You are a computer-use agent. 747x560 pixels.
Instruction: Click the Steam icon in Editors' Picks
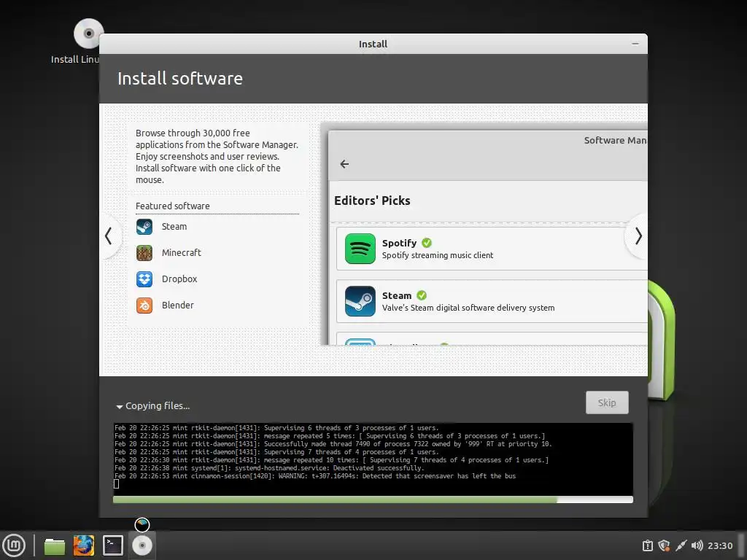click(x=360, y=301)
